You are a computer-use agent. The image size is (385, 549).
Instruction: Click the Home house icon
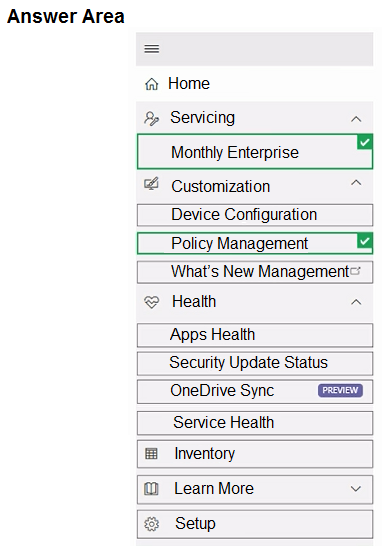click(152, 84)
